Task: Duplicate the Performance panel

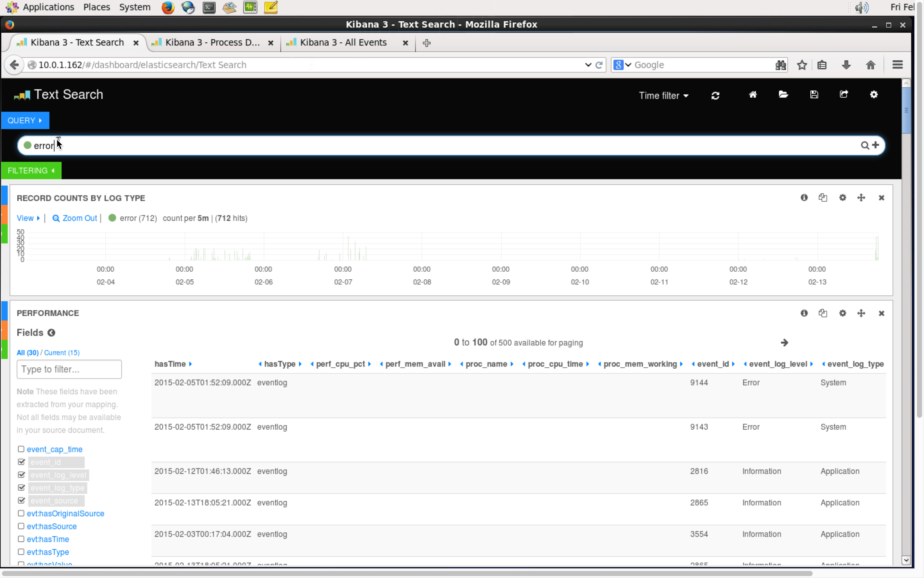Action: [x=823, y=313]
